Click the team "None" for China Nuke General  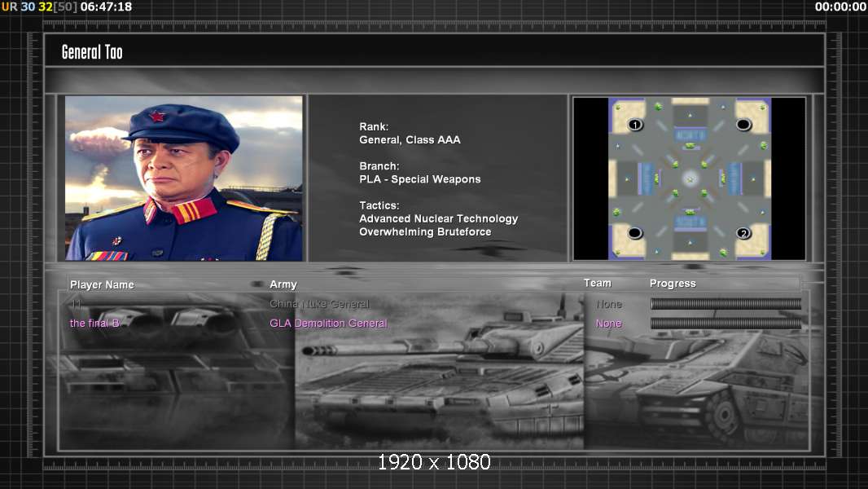[609, 305]
